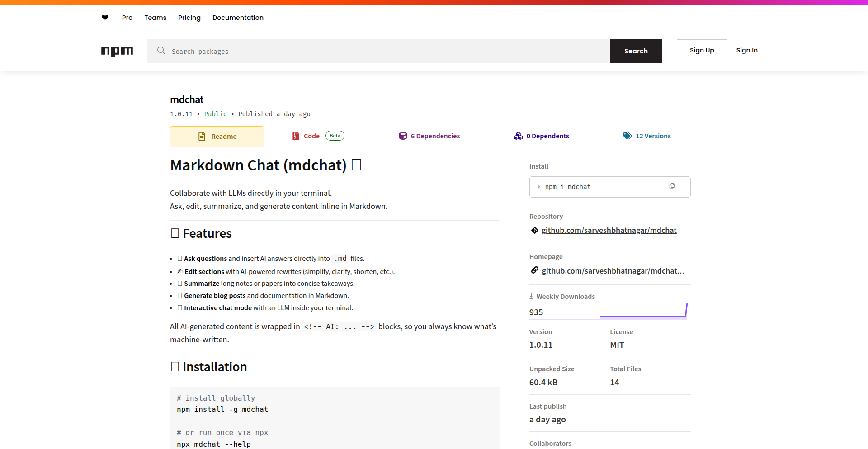Click the npm i mdchat install box
868x449 pixels.
pyautogui.click(x=610, y=187)
